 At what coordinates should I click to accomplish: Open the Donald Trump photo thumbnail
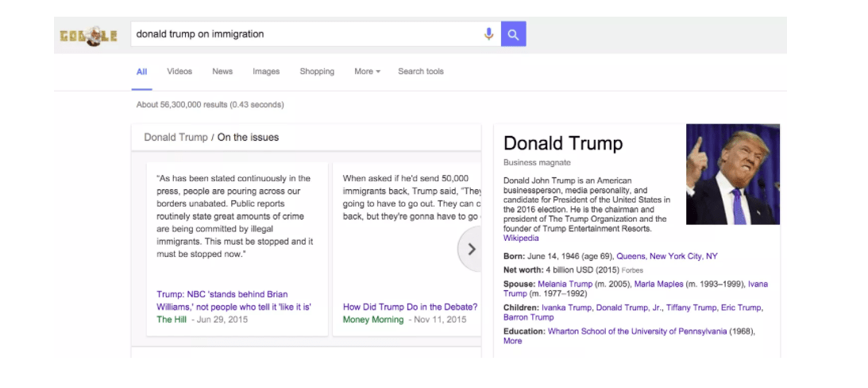point(732,174)
